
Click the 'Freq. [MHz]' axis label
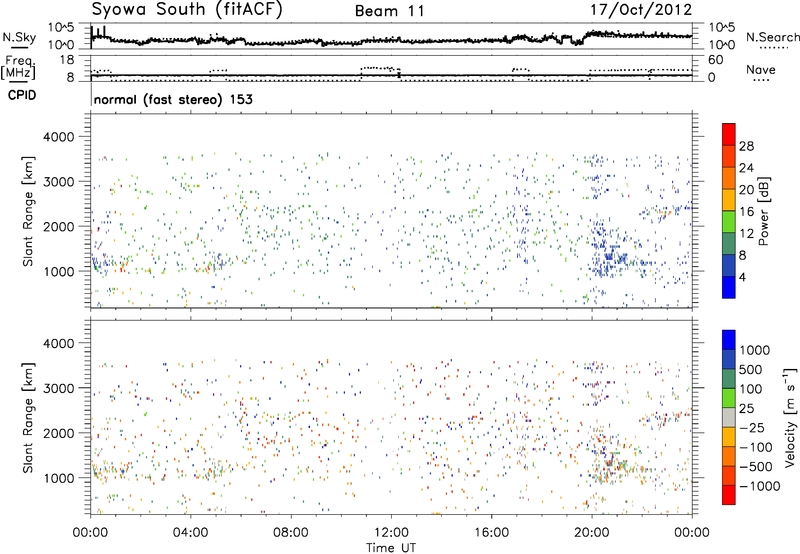tap(19, 68)
